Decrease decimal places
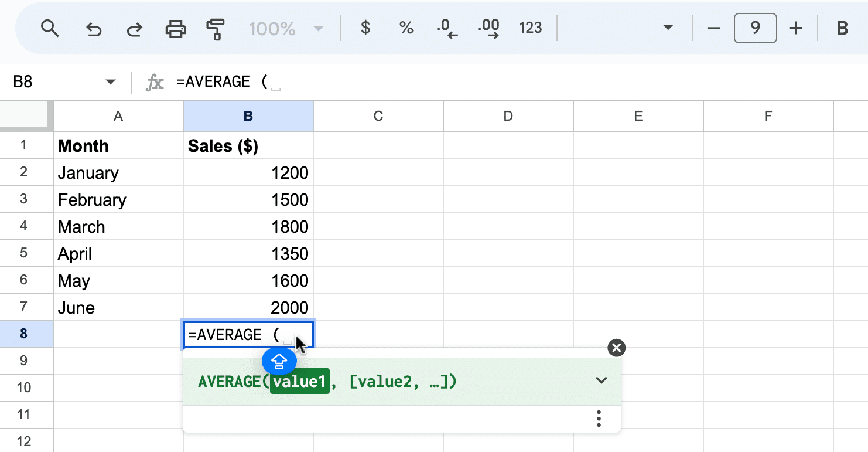The image size is (868, 452). coord(447,28)
